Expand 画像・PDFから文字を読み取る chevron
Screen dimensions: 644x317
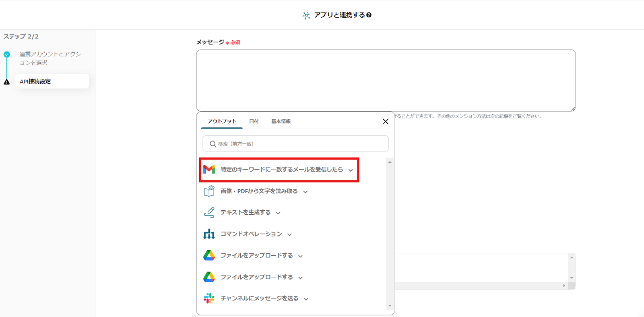click(305, 192)
